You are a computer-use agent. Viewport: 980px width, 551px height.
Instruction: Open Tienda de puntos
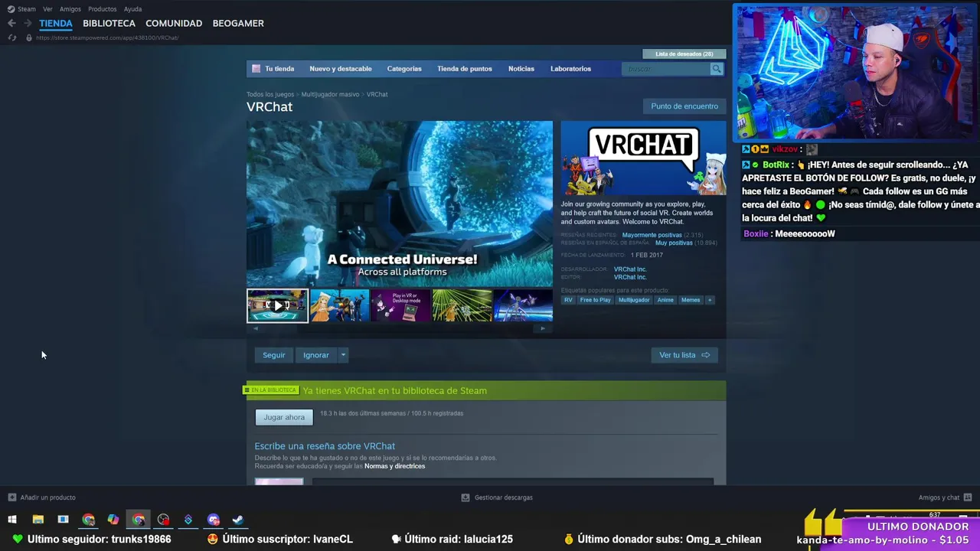pos(465,69)
